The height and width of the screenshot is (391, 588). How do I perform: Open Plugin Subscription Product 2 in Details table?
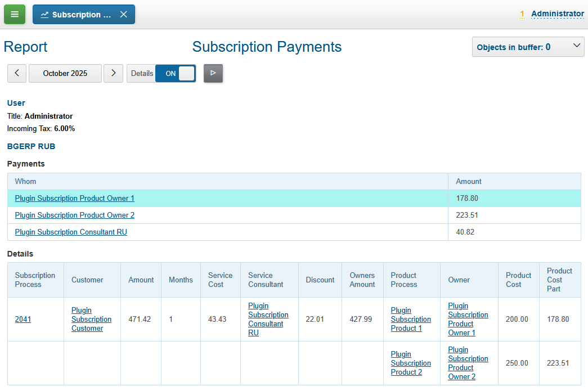(411, 363)
